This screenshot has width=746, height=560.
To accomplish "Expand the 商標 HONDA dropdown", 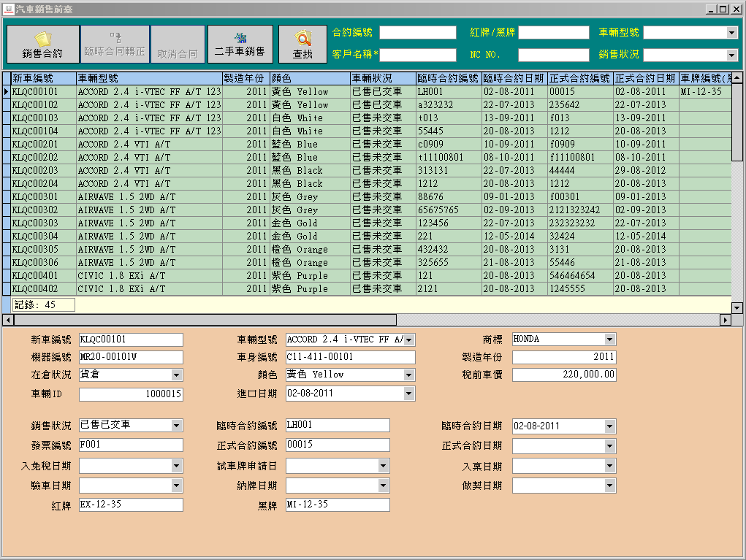I will [x=610, y=340].
